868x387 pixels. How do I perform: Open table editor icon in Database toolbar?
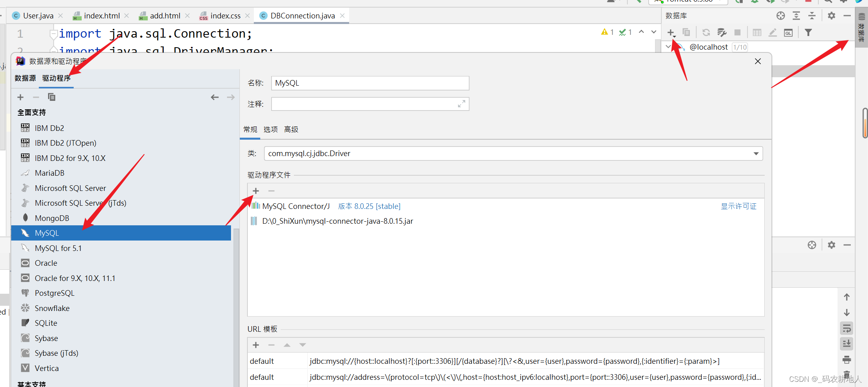pos(757,32)
